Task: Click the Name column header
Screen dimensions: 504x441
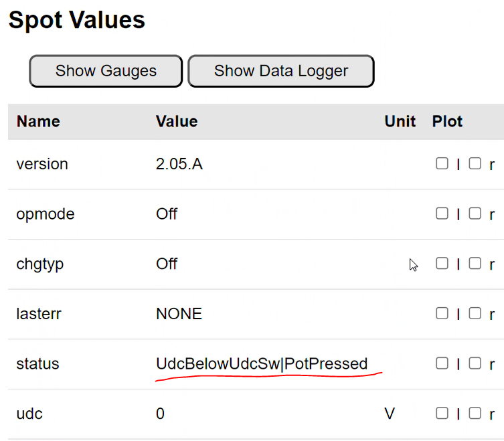Action: (x=38, y=121)
